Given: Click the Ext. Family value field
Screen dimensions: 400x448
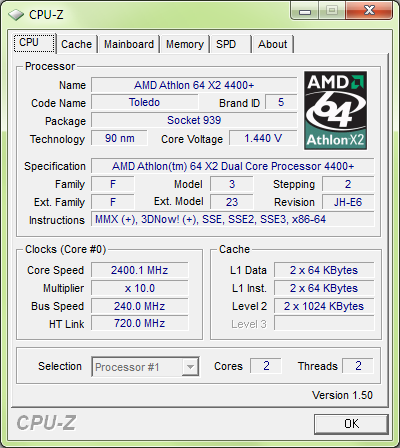Looking at the screenshot, I should coord(113,202).
